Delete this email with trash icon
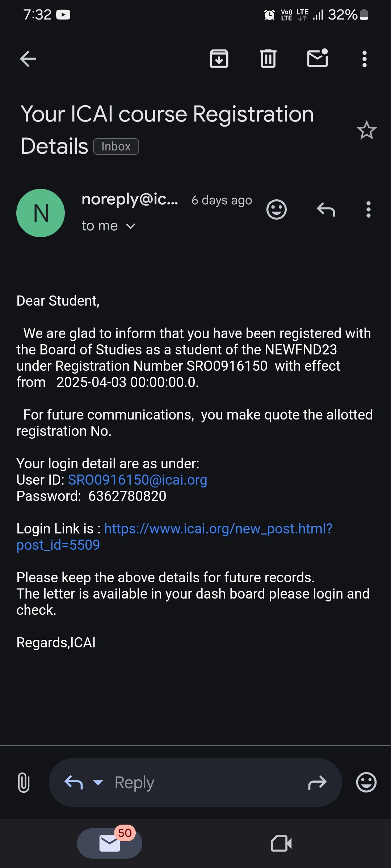This screenshot has width=391, height=868. (268, 59)
